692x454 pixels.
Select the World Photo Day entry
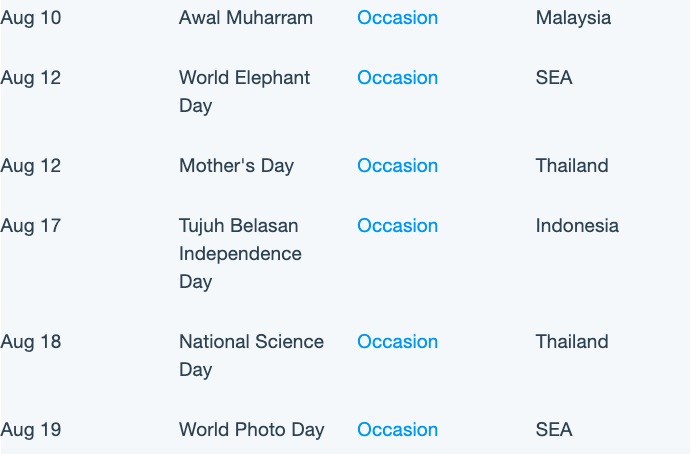point(252,430)
